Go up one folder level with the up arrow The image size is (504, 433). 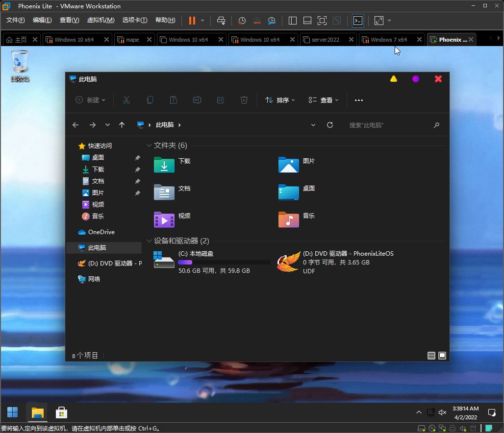pos(122,125)
